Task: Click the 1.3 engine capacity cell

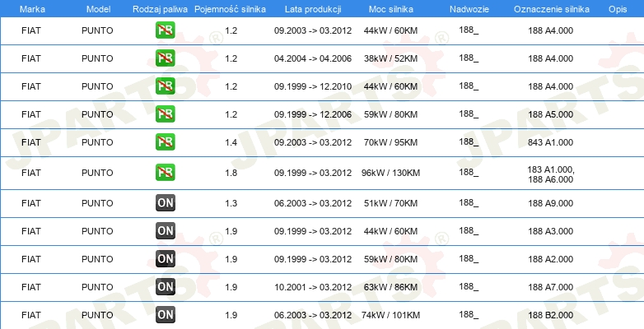Action: [231, 203]
